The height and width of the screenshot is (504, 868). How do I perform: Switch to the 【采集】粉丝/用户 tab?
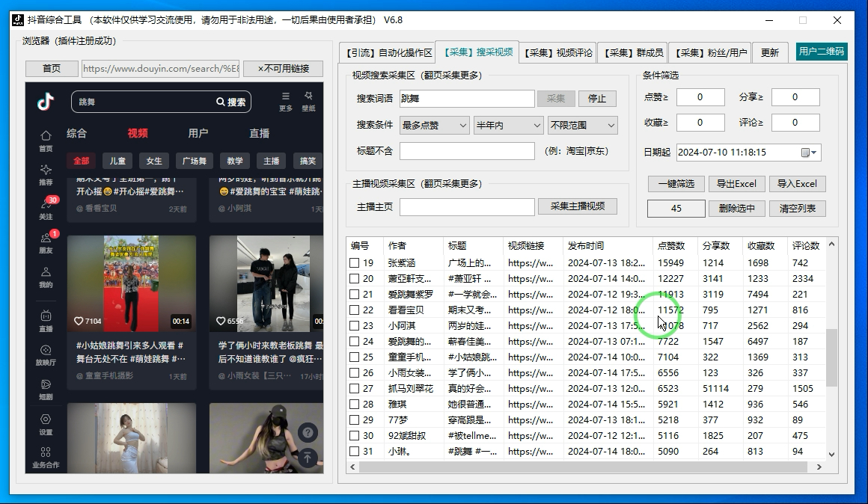coord(711,52)
